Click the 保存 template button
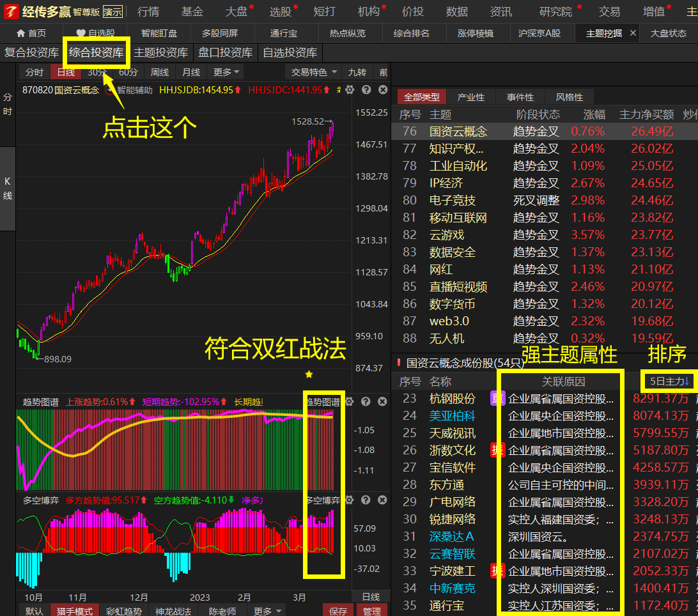The width and height of the screenshot is (698, 616). [x=338, y=611]
